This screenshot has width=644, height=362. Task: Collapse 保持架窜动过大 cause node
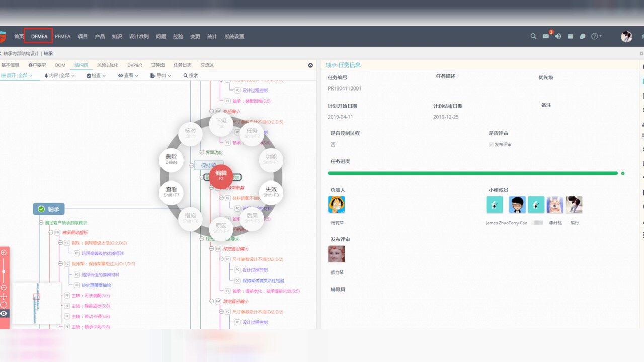[60, 264]
